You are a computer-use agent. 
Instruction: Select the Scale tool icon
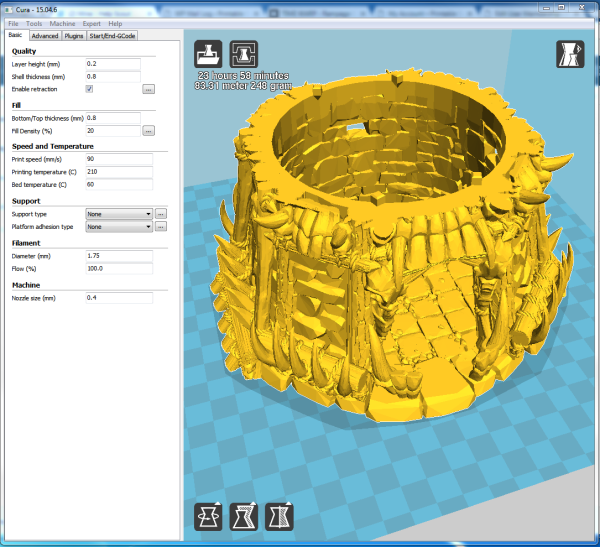tap(244, 516)
